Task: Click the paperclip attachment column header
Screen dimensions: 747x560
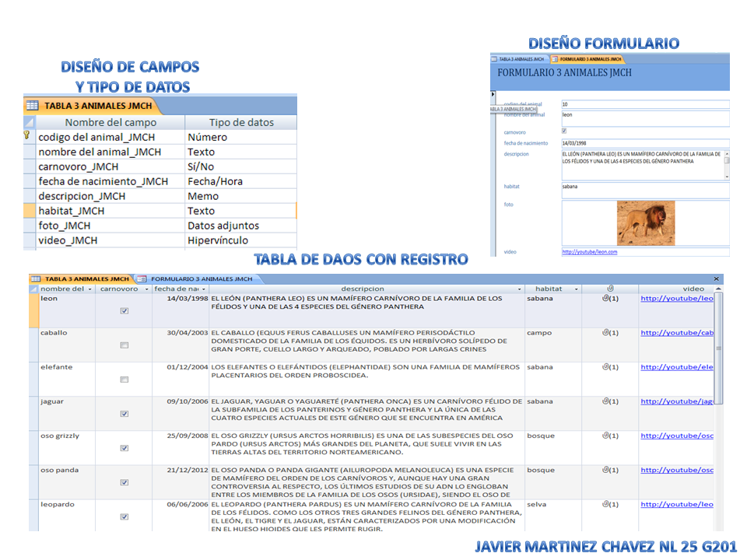Action: coord(610,289)
